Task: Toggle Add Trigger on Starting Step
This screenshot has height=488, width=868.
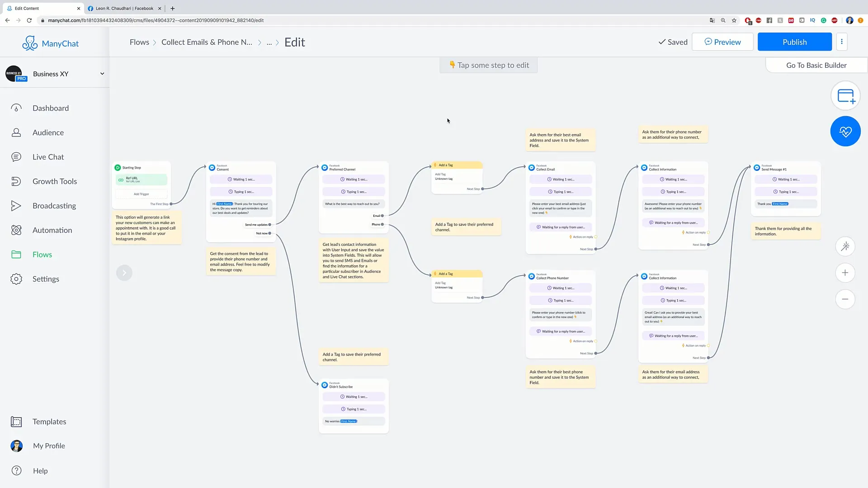Action: (x=142, y=194)
